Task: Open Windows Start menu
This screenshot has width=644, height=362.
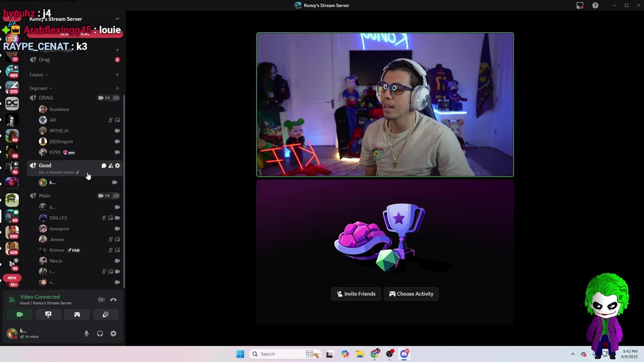Action: tap(240, 354)
